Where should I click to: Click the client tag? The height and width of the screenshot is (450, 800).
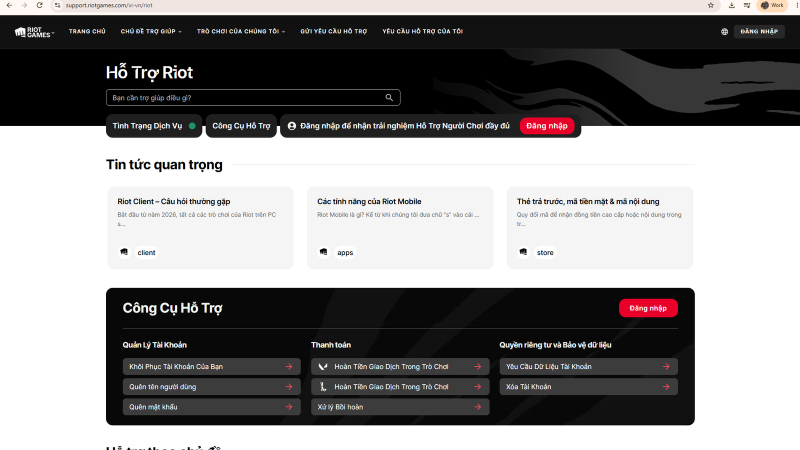[146, 253]
